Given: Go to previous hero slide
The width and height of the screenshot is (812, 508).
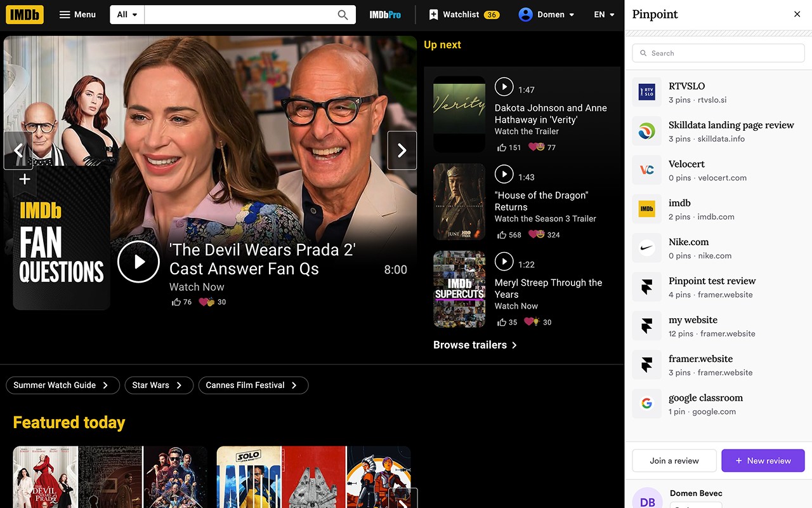Looking at the screenshot, I should tap(18, 150).
